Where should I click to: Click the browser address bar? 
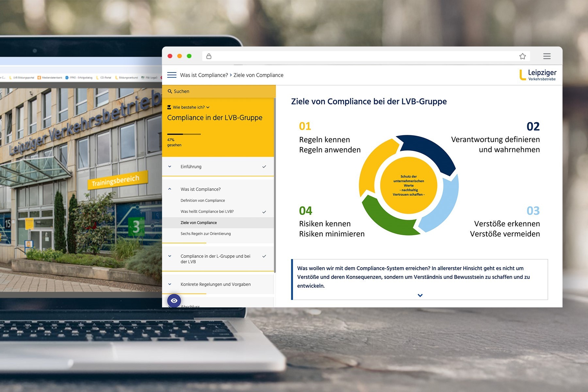pos(366,56)
